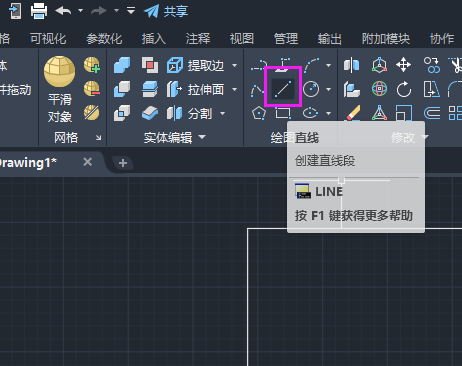Select the Ellipse draw tool
Viewport: 462px width, 366px height.
pyautogui.click(x=311, y=113)
